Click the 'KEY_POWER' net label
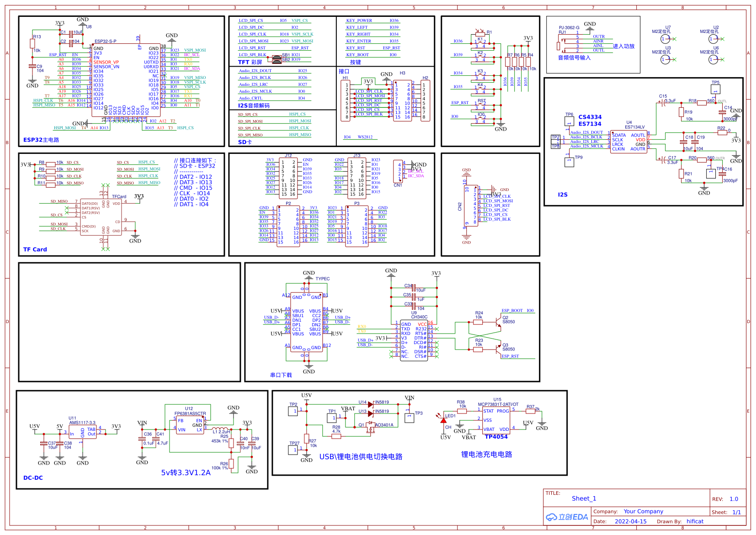The width and height of the screenshot is (756, 535). (359, 21)
